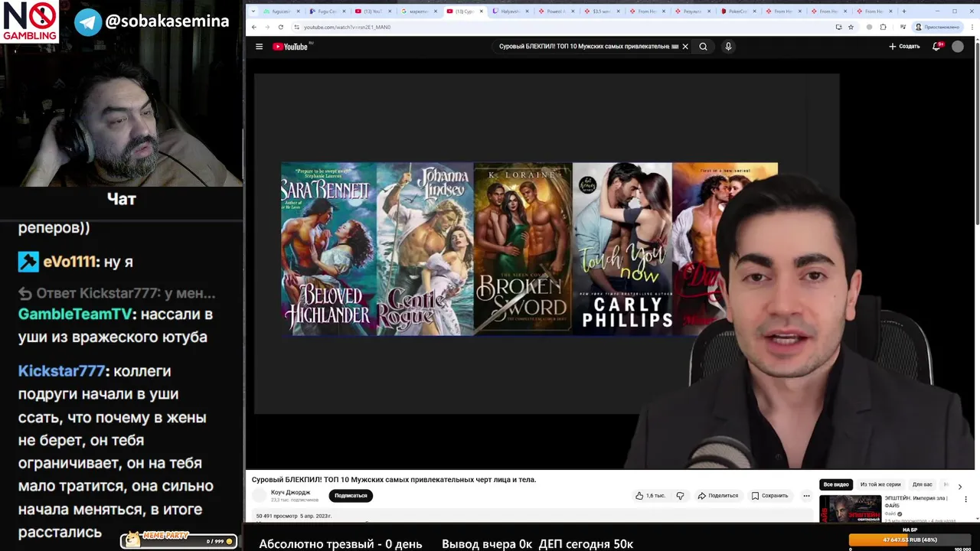The width and height of the screenshot is (980, 551).
Task: Open options for the ЭПШТЕЙН suggested video
Action: coord(965,500)
